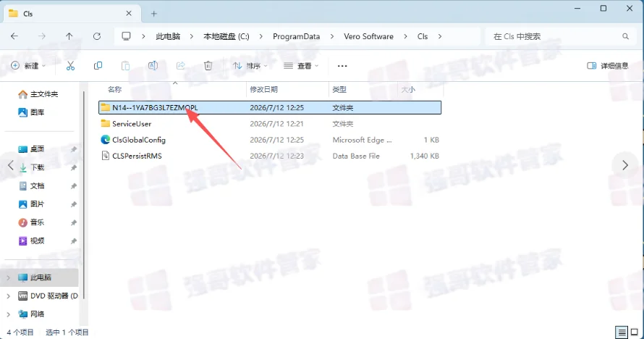Jump to Vero Software breadcrumb
The height and width of the screenshot is (339, 644).
tap(368, 36)
